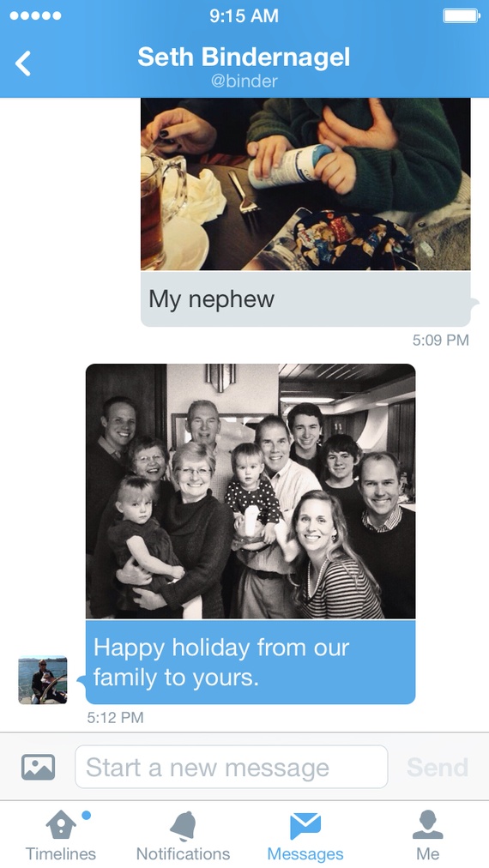Image resolution: width=489 pixels, height=868 pixels.
Task: Open the photo attachment picker icon
Action: (39, 768)
